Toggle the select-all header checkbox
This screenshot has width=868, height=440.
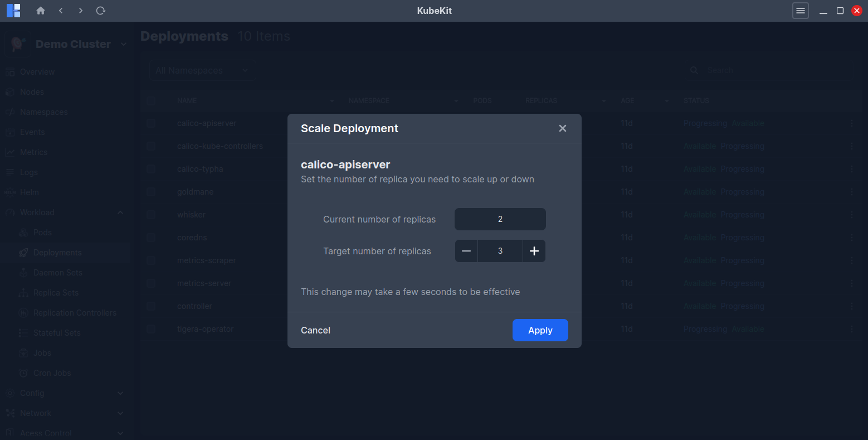(x=151, y=101)
